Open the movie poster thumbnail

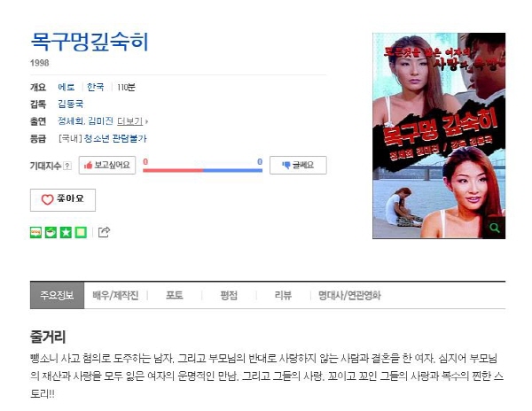tap(439, 136)
